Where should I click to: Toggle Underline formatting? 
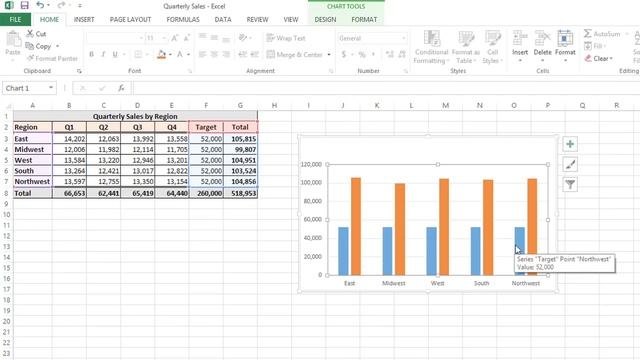click(115, 54)
